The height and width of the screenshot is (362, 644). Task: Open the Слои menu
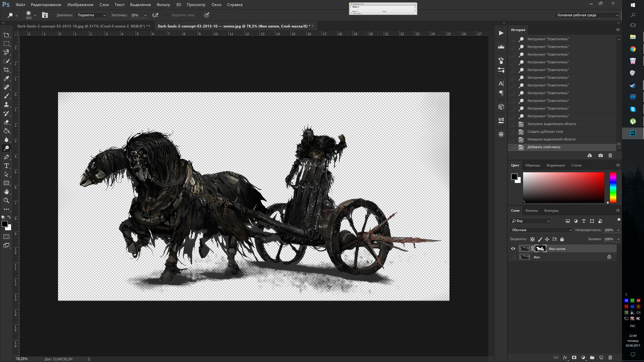104,5
